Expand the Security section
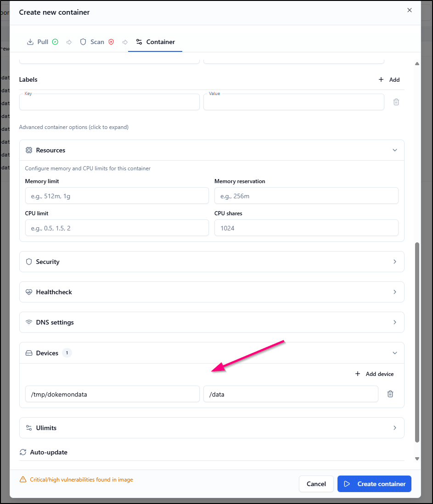Image resolution: width=433 pixels, height=504 pixels. (394, 262)
